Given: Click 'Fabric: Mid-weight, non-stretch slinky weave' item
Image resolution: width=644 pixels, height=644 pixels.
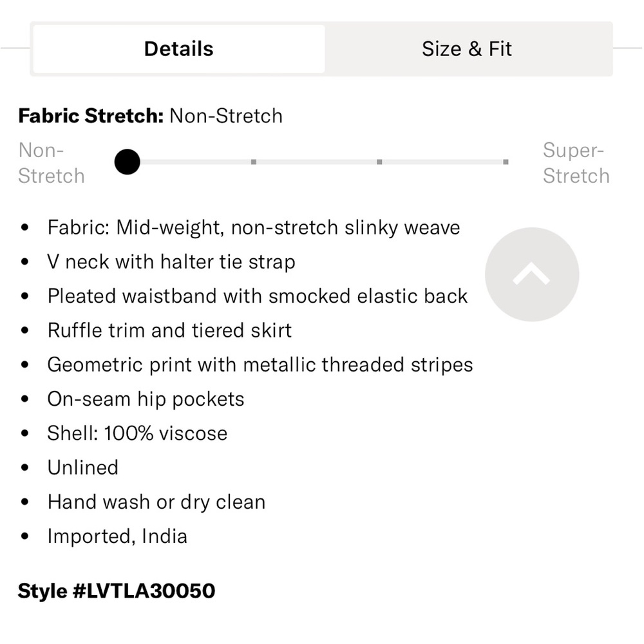Looking at the screenshot, I should 254,227.
